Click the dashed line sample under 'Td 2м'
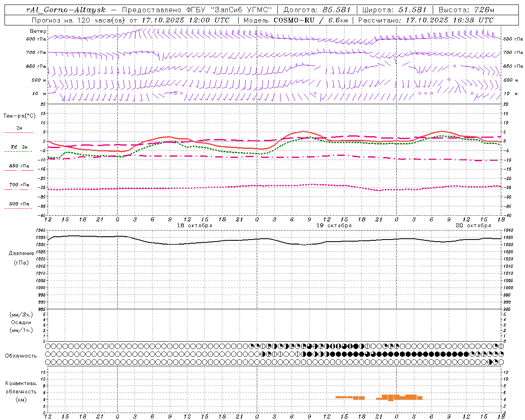This screenshot has width=525, height=420. (18, 152)
